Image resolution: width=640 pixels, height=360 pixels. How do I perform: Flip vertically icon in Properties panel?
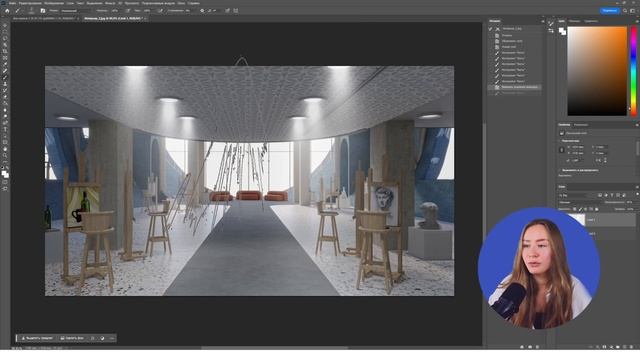(604, 160)
